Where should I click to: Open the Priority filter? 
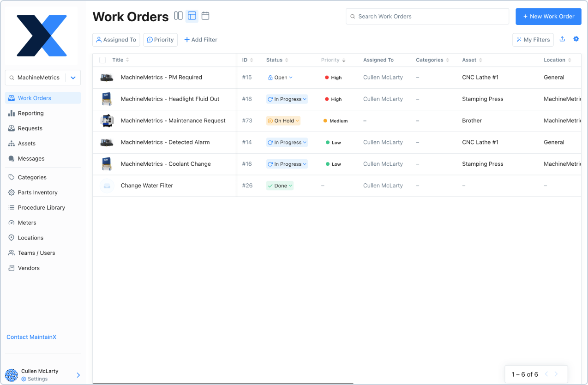click(x=160, y=40)
